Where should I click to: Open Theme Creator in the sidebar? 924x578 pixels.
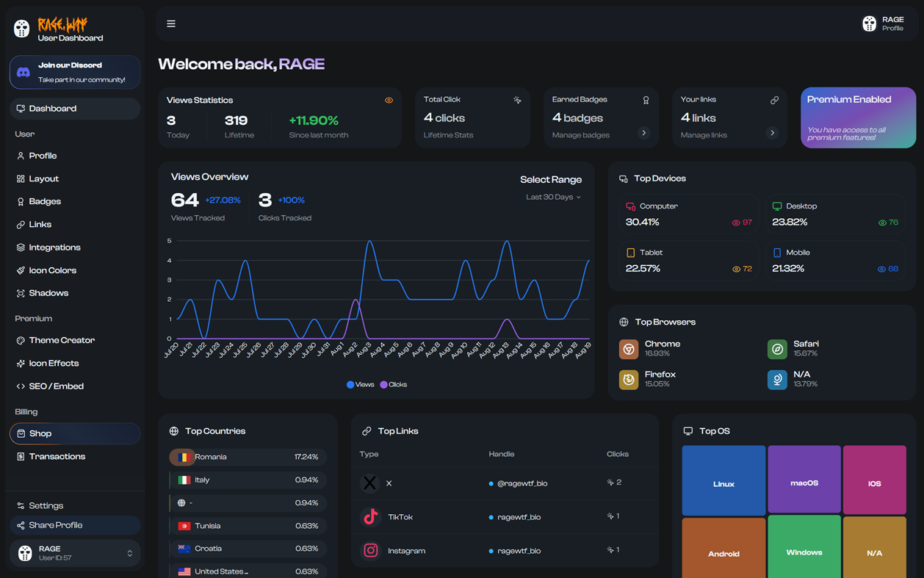(62, 341)
